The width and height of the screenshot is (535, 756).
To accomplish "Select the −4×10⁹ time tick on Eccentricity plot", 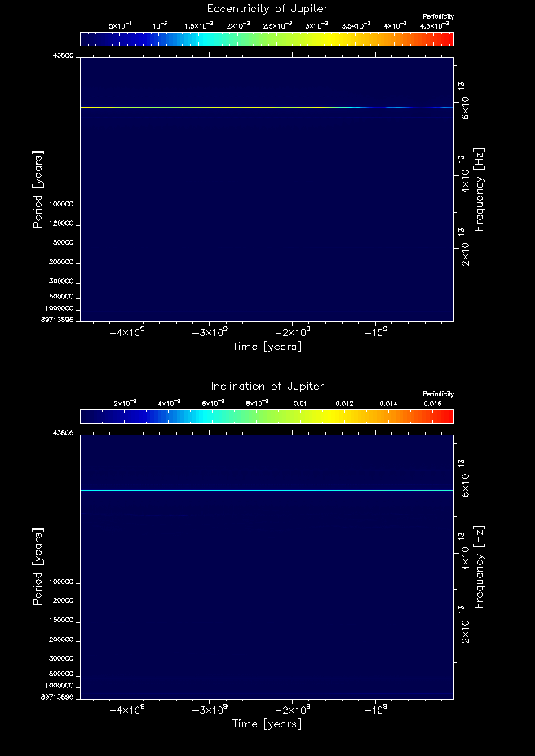I will coord(128,332).
